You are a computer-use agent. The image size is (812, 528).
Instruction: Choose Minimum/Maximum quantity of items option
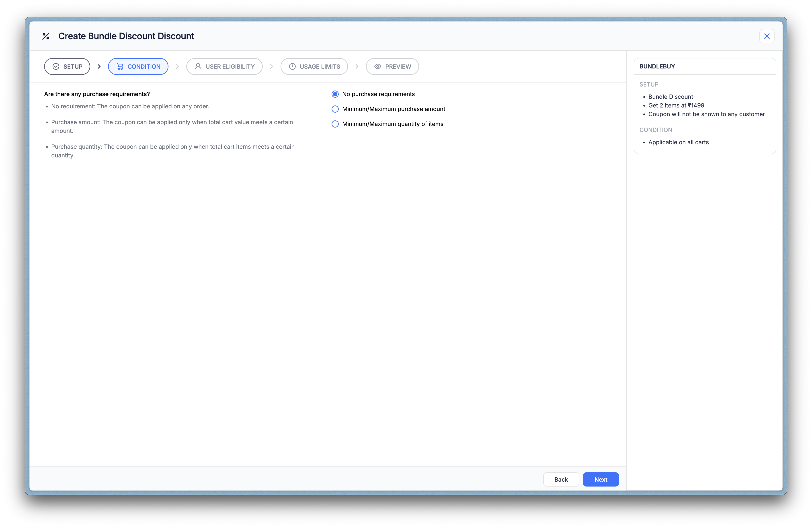[335, 124]
